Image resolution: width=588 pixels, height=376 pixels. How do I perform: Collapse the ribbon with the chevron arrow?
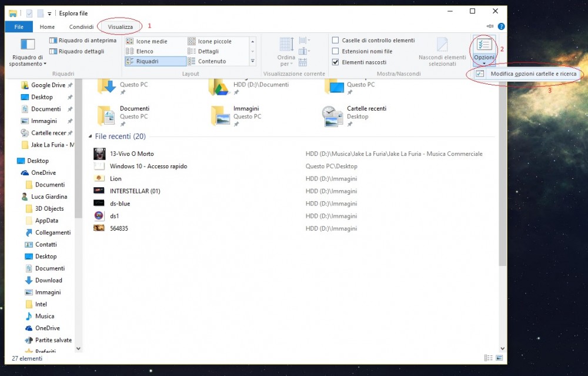click(x=490, y=26)
